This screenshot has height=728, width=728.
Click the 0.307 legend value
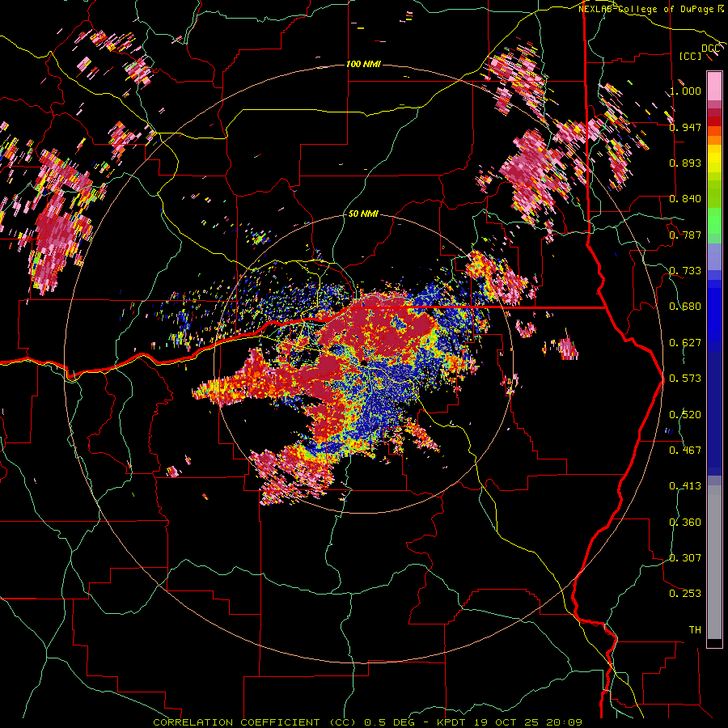(685, 558)
